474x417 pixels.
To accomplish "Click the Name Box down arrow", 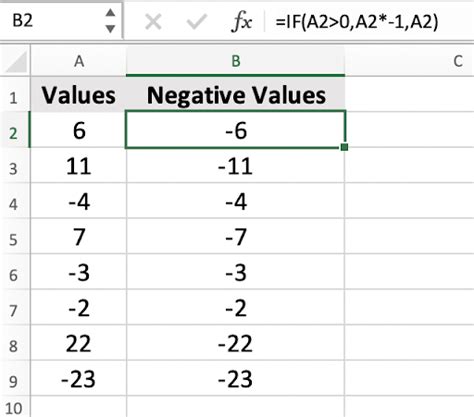I will (x=110, y=29).
